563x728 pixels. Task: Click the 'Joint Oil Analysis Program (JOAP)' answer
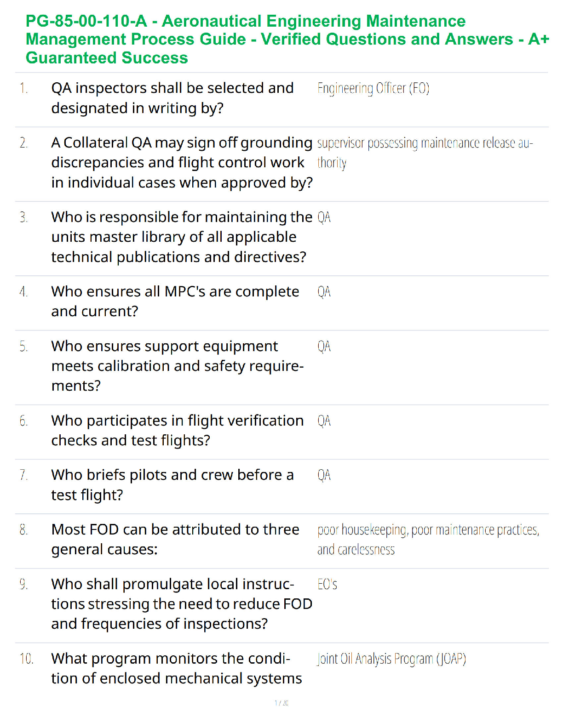point(391,659)
